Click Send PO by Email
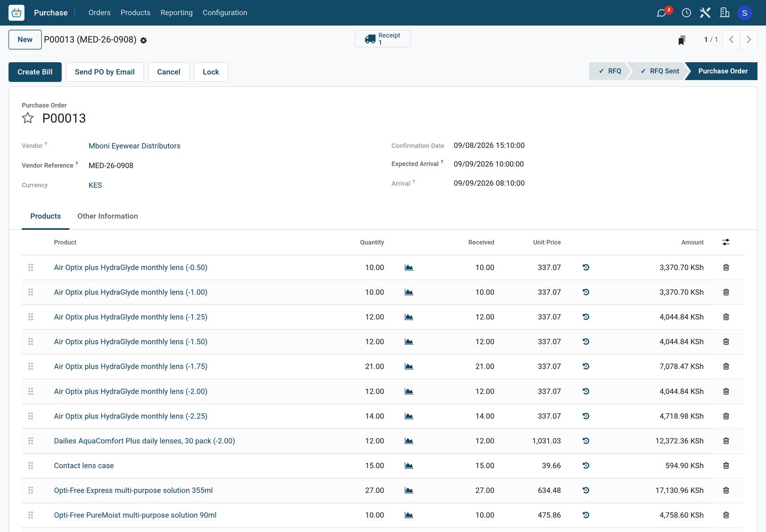The image size is (766, 532). 105,72
